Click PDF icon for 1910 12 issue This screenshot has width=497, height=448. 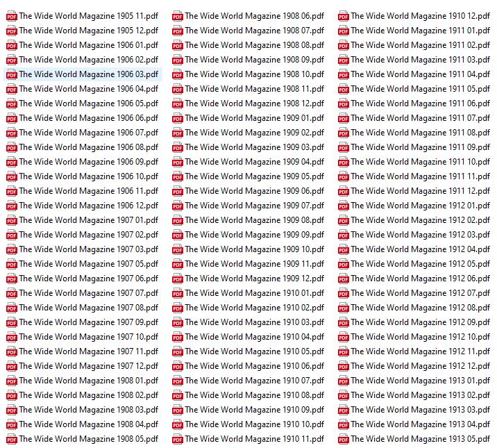click(343, 15)
